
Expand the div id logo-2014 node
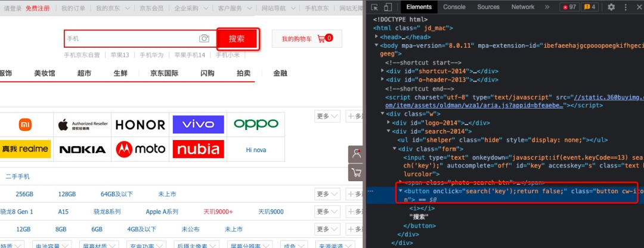[389, 123]
